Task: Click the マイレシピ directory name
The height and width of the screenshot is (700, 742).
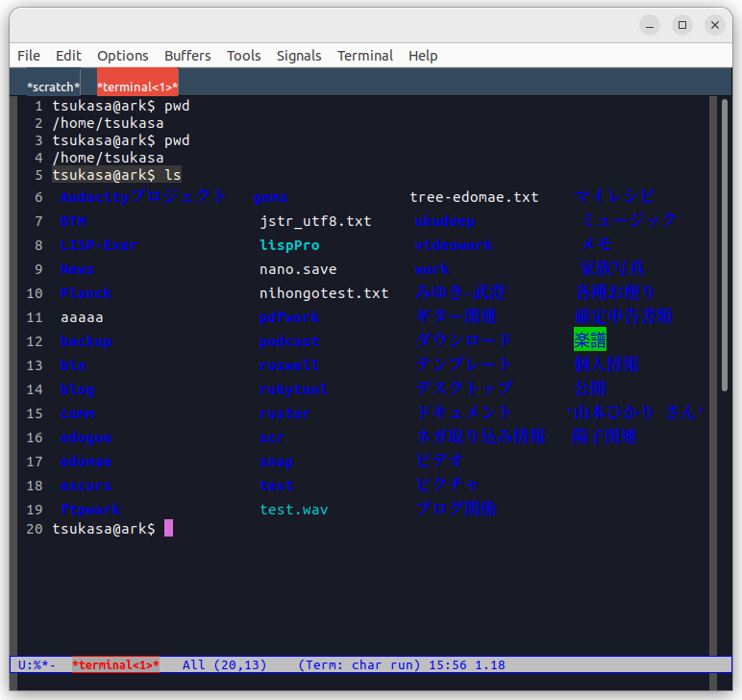Action: [614, 195]
